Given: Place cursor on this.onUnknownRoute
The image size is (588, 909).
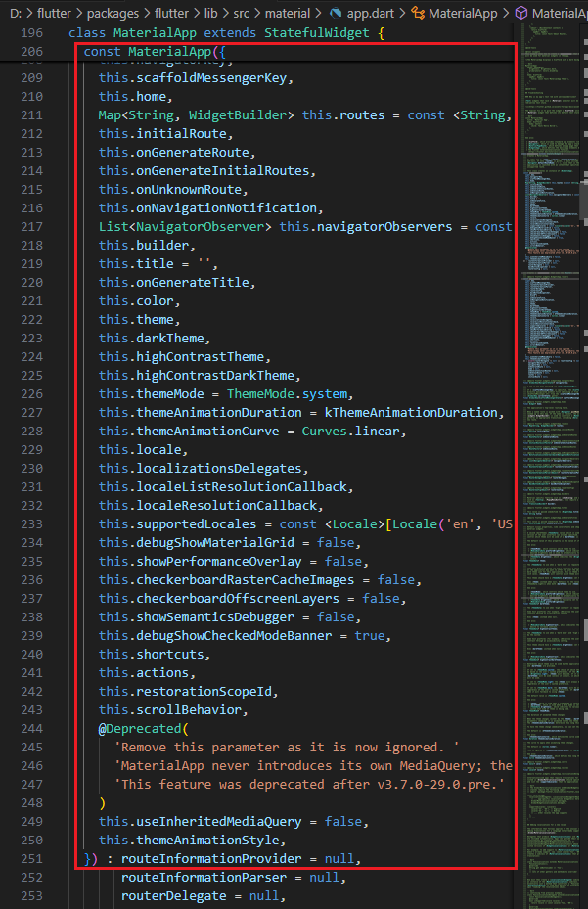Looking at the screenshot, I should [x=173, y=189].
